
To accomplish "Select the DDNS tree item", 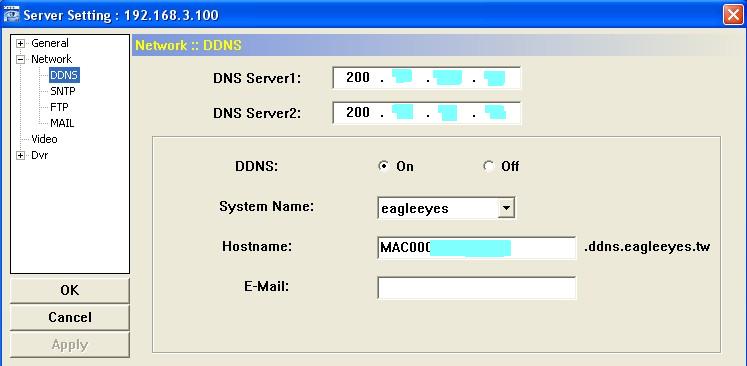I will [64, 75].
